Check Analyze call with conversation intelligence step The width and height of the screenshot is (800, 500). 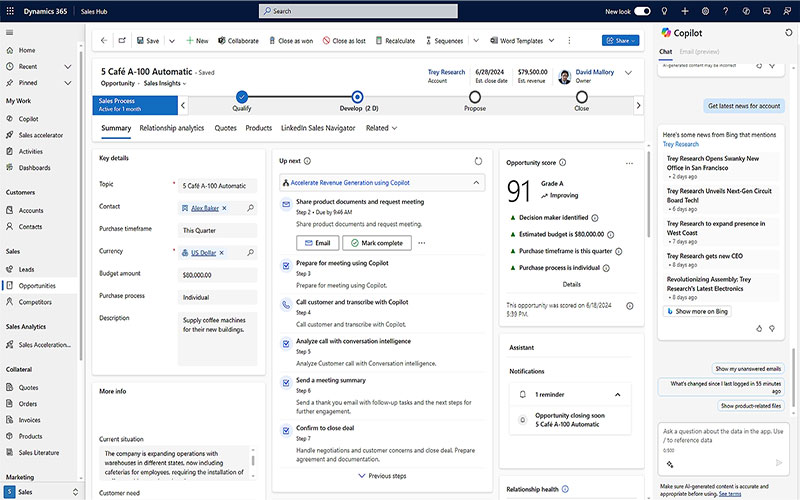[286, 344]
